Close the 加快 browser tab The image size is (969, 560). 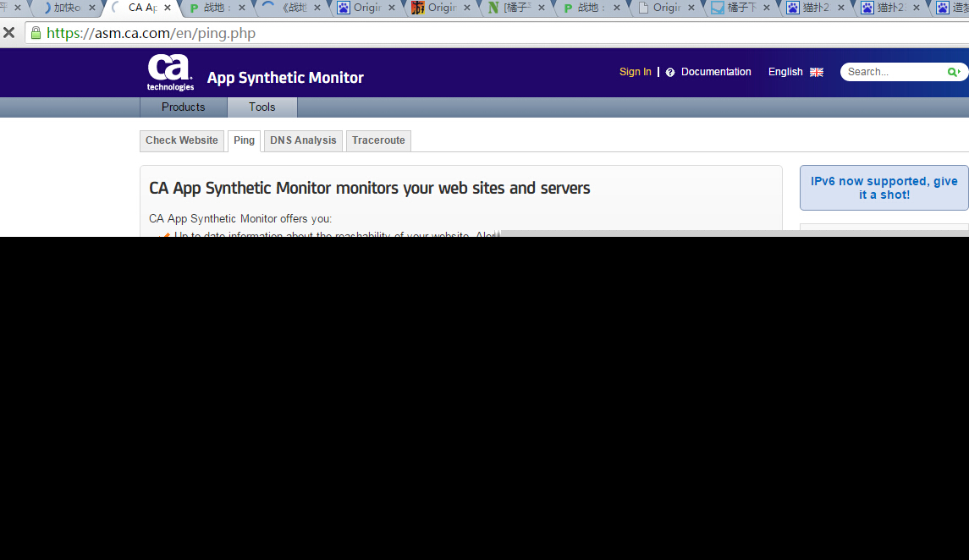pos(92,8)
